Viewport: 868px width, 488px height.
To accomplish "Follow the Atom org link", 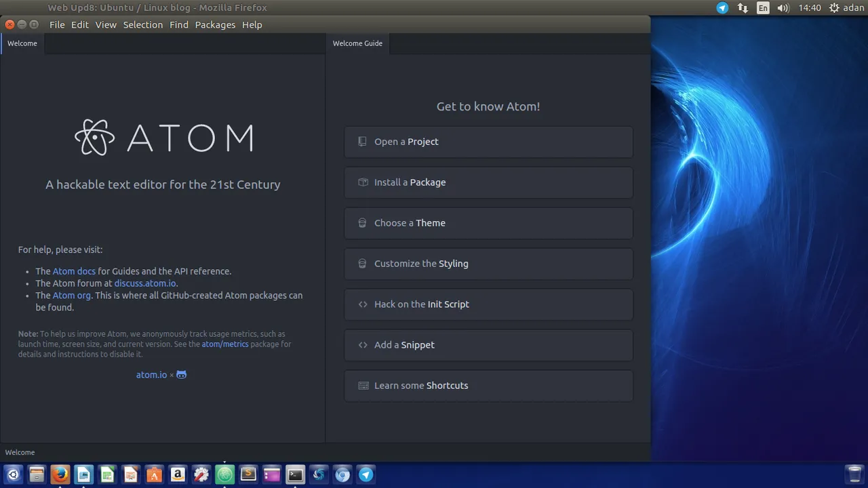I will click(x=72, y=296).
